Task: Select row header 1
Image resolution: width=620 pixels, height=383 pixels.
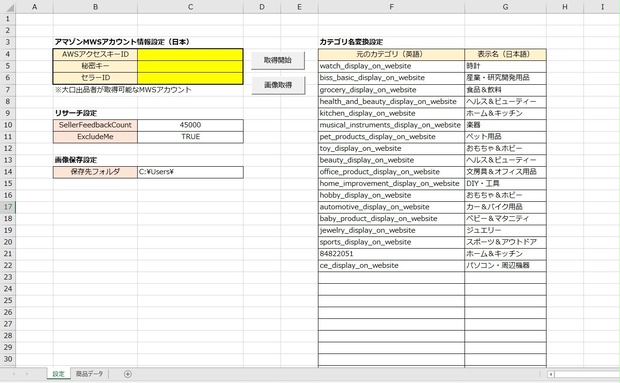Action: coord(8,19)
